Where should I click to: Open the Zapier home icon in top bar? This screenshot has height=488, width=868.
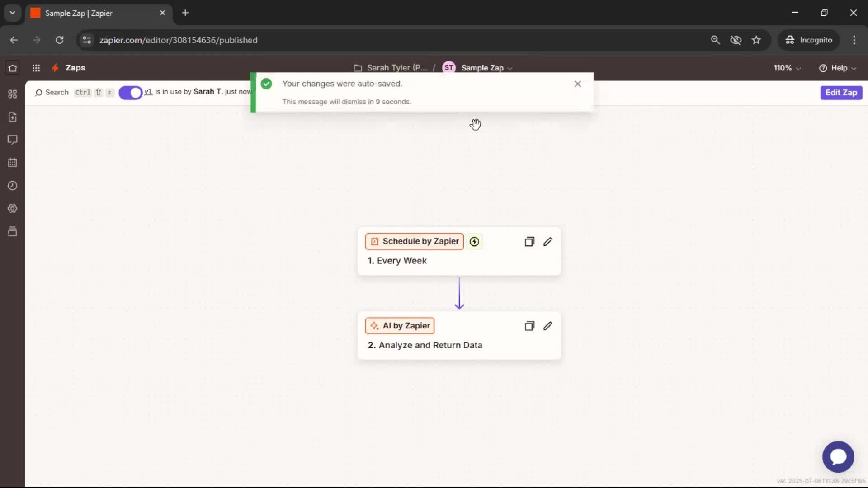[x=13, y=68]
